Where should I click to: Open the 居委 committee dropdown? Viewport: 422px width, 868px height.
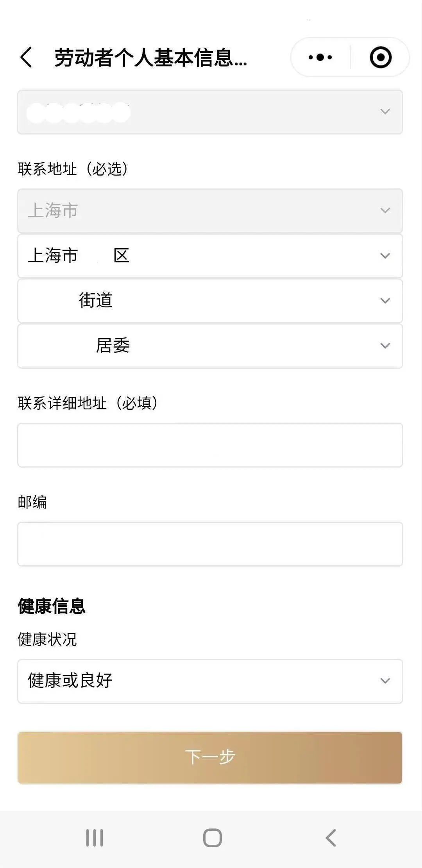click(210, 346)
